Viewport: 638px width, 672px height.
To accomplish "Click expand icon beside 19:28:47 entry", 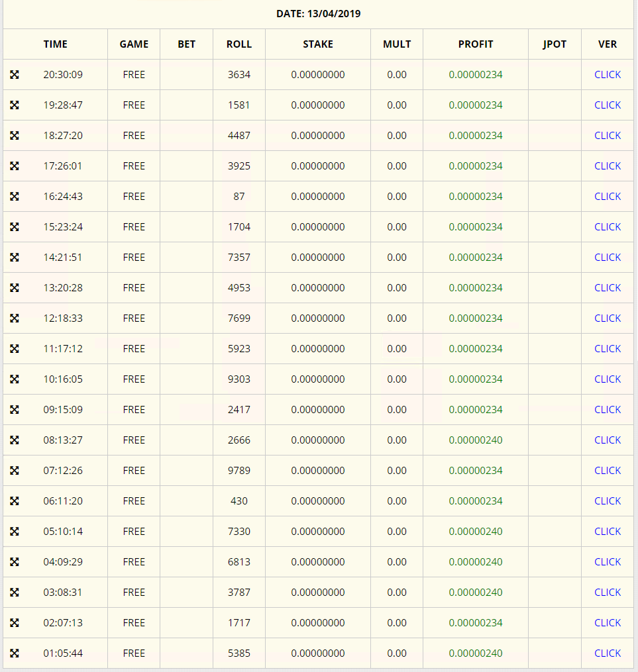I will (x=15, y=105).
